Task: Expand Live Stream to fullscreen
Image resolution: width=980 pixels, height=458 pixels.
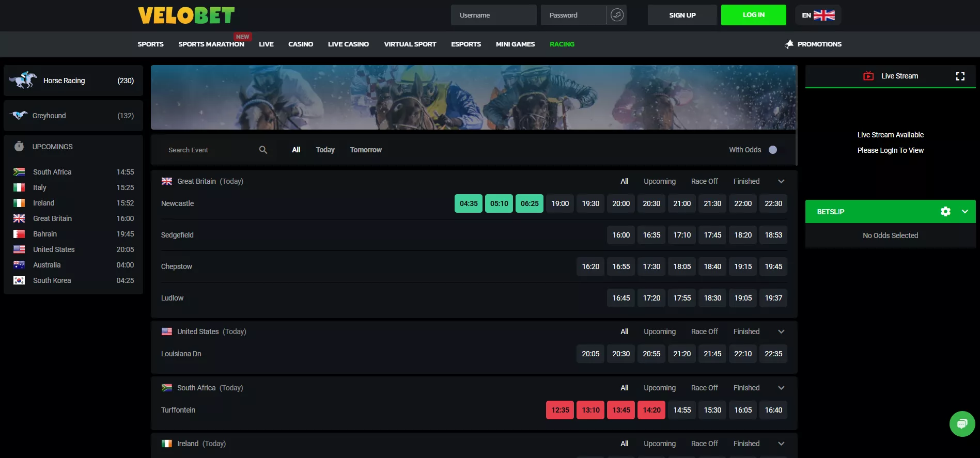Action: tap(960, 76)
